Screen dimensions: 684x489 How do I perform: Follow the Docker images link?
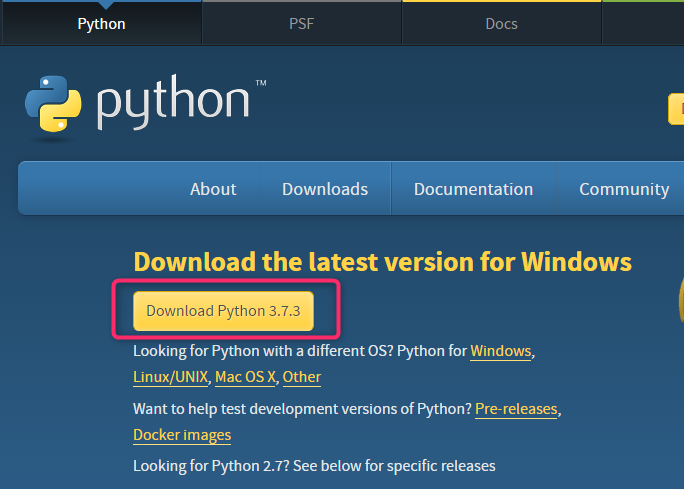(x=182, y=435)
